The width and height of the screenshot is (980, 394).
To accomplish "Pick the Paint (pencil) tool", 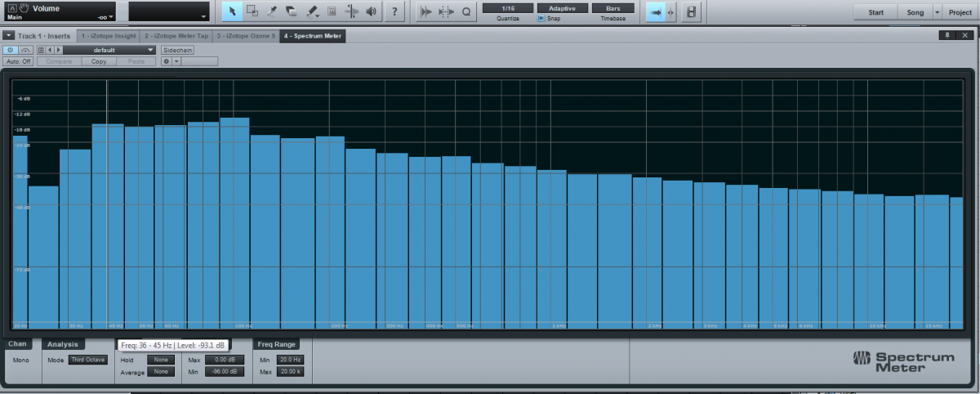I will point(312,11).
